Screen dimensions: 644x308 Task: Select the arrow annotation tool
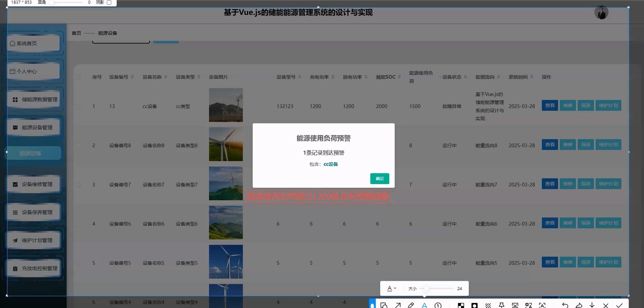[x=398, y=305]
